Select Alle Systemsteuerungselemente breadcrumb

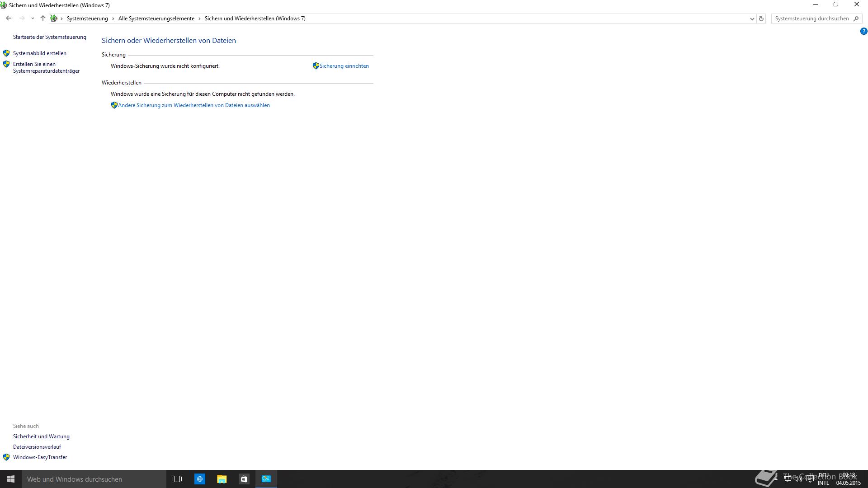156,19
